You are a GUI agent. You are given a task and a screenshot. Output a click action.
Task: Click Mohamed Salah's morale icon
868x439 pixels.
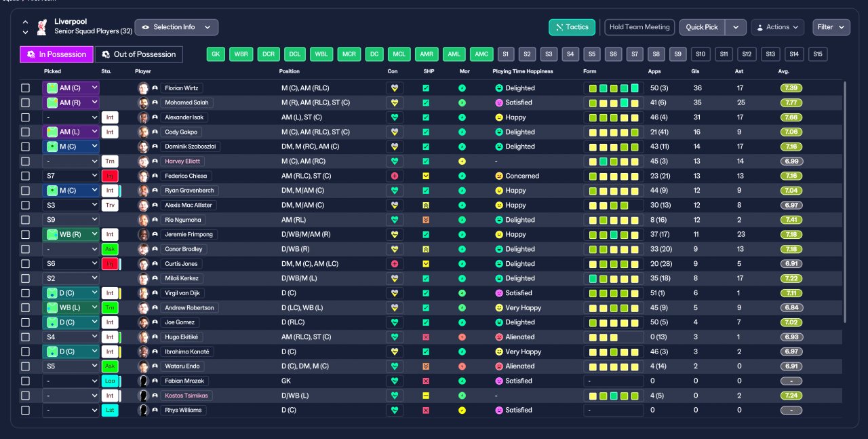tap(462, 102)
